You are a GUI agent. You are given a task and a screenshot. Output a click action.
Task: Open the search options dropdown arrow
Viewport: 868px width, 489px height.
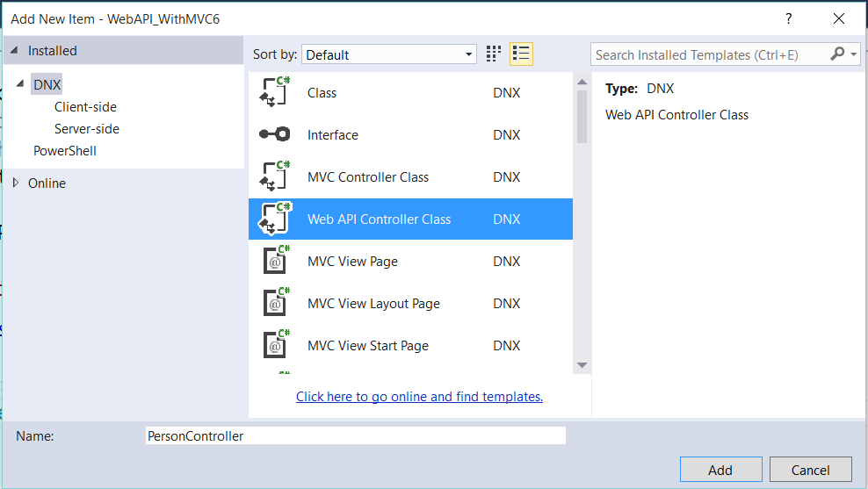854,54
